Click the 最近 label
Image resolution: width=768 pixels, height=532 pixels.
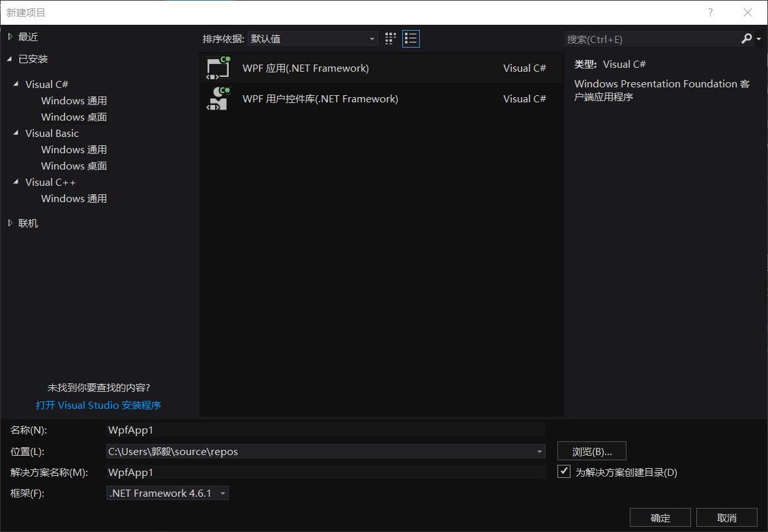tap(28, 37)
